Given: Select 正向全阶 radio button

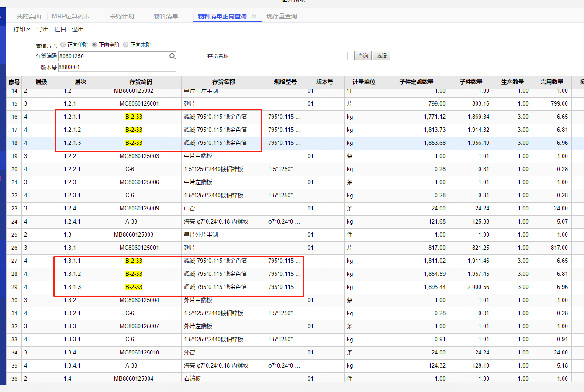Looking at the screenshot, I should pos(94,45).
